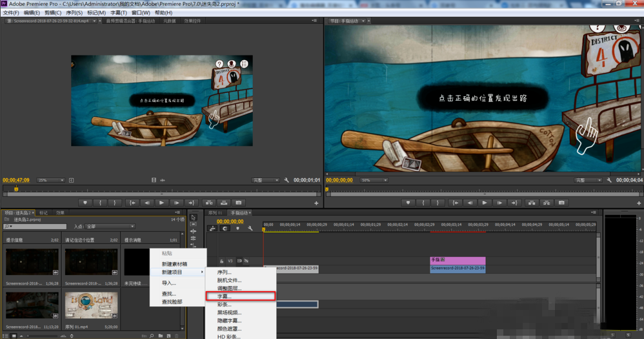Toggle timeline snap magnet button
The height and width of the screenshot is (339, 644).
[x=225, y=228]
